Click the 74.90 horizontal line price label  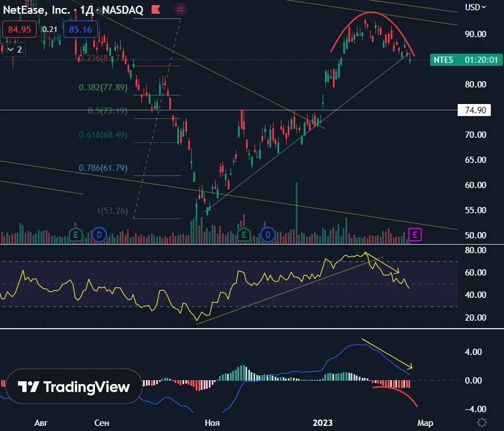[474, 110]
